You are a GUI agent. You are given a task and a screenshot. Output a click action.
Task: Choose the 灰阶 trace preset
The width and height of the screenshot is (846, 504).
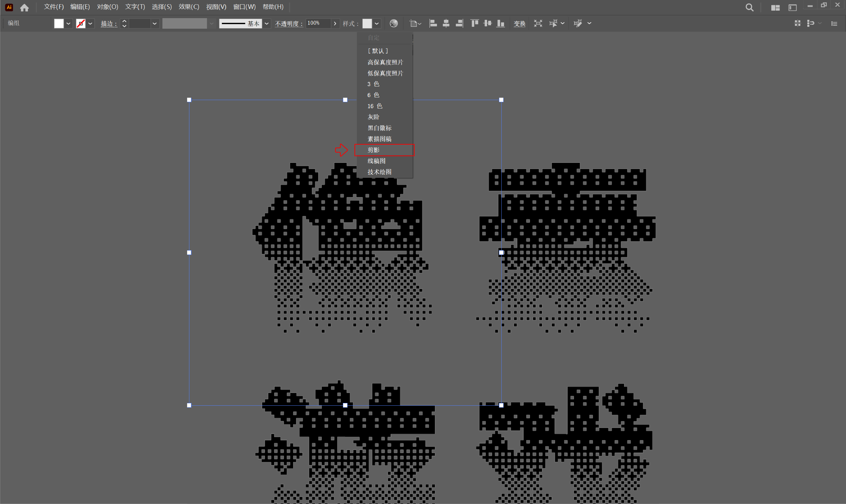385,117
